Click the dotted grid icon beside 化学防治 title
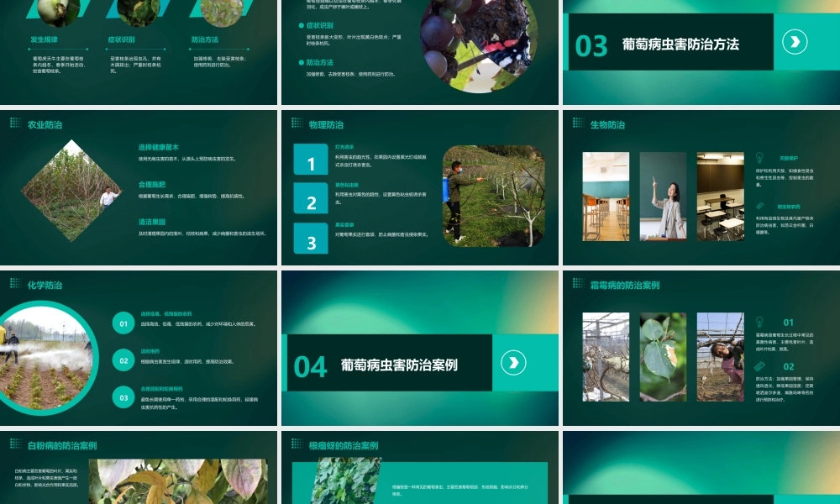Screen dimensions: 840x504 pos(15,283)
